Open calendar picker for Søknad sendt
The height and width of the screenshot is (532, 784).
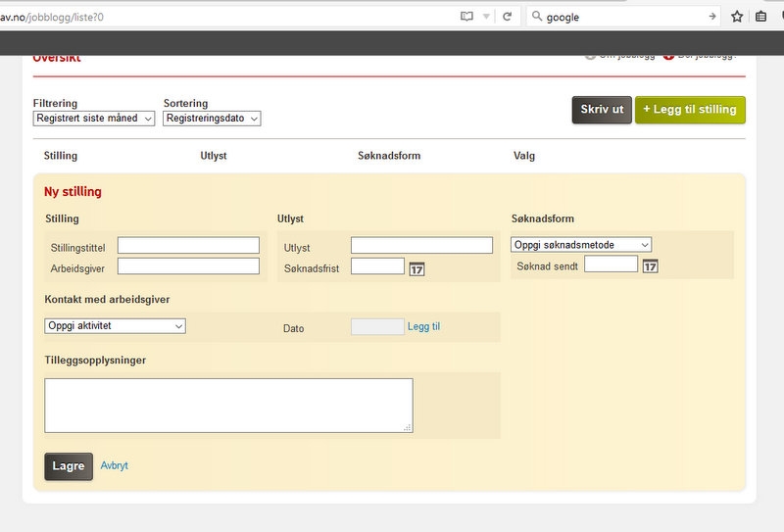click(650, 266)
